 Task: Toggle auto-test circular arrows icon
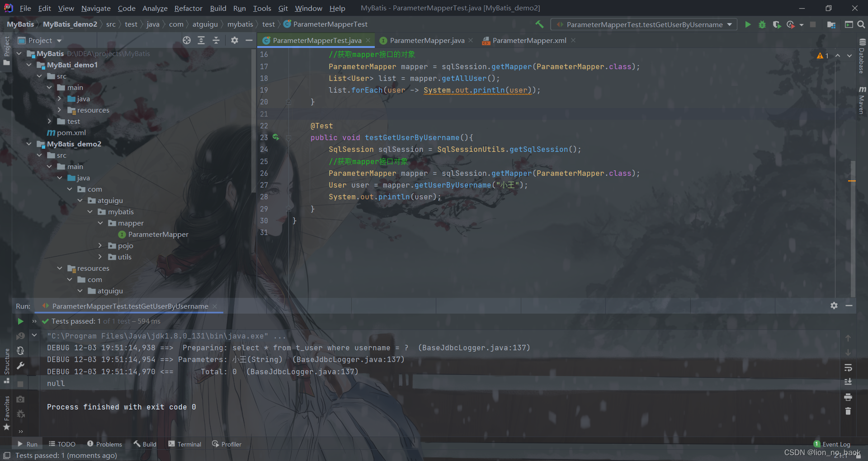pyautogui.click(x=20, y=351)
